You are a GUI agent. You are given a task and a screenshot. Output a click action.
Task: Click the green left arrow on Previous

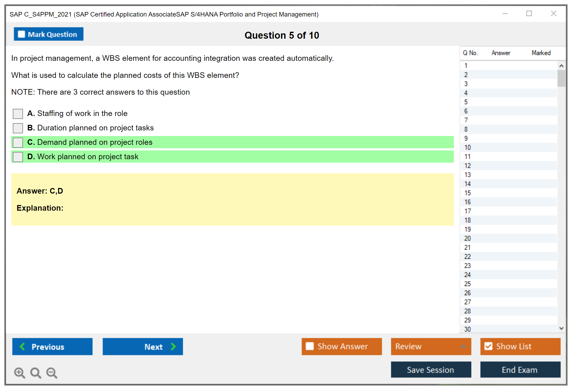point(23,346)
